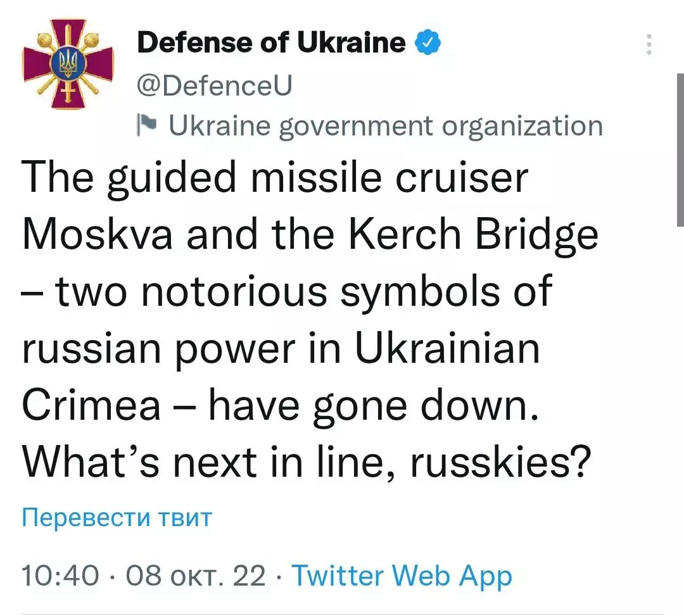Open the Defense of Ukraine profile name

coord(271,42)
